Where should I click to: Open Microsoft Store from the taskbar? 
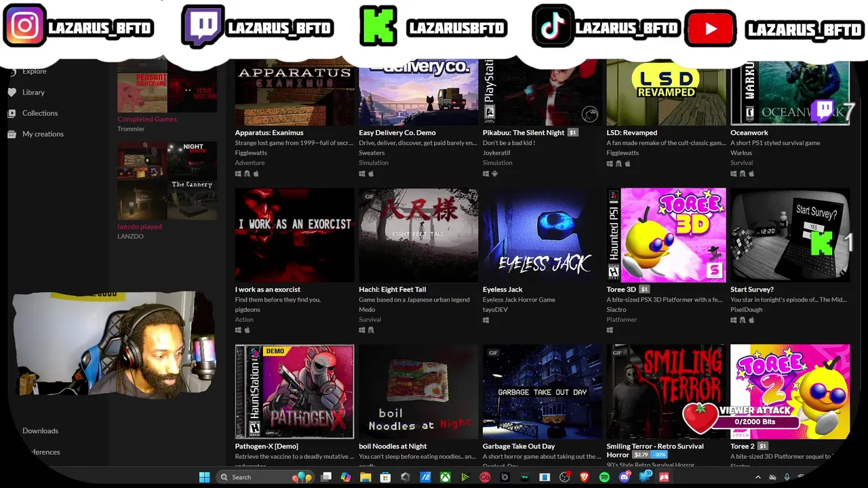(x=385, y=477)
